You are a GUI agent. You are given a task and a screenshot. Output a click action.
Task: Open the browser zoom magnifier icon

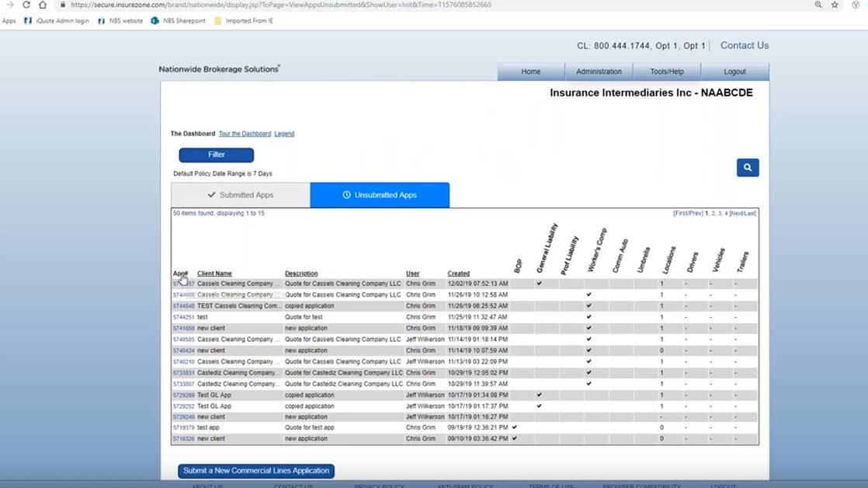tap(818, 5)
